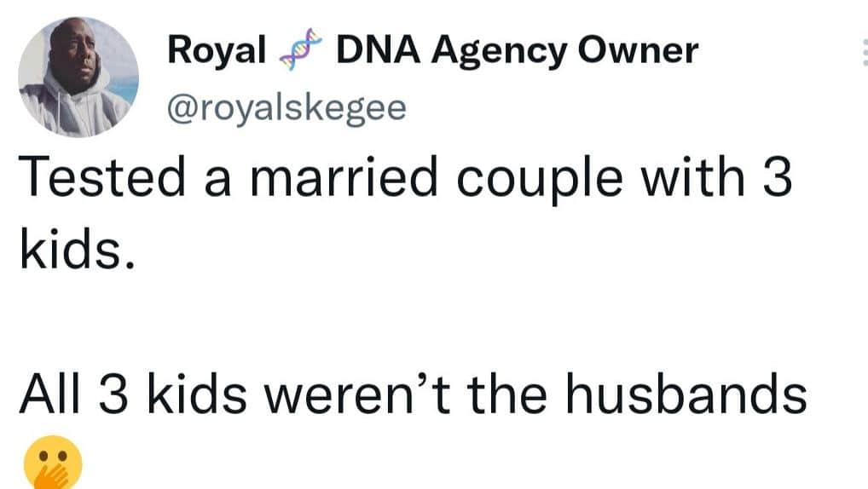The image size is (868, 489).
Task: Click the display name "Royal"
Action: [x=217, y=52]
